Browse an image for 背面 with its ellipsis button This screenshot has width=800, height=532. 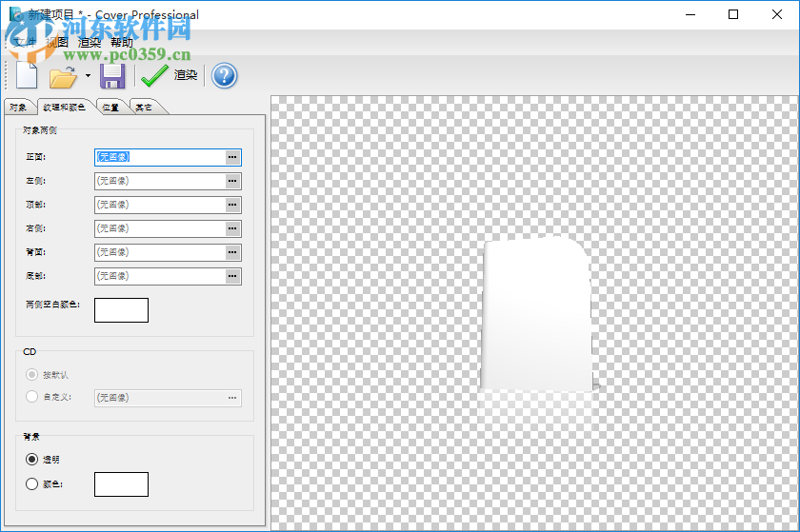click(x=232, y=252)
